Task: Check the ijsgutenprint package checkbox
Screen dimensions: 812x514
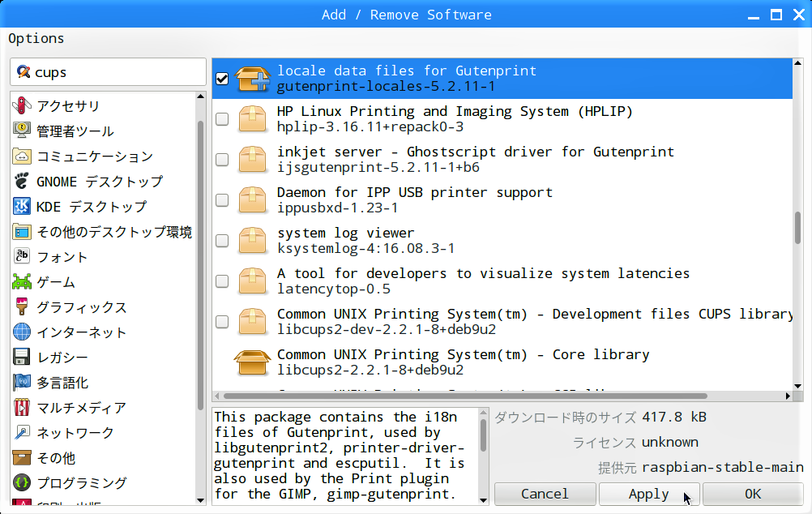Action: point(222,159)
